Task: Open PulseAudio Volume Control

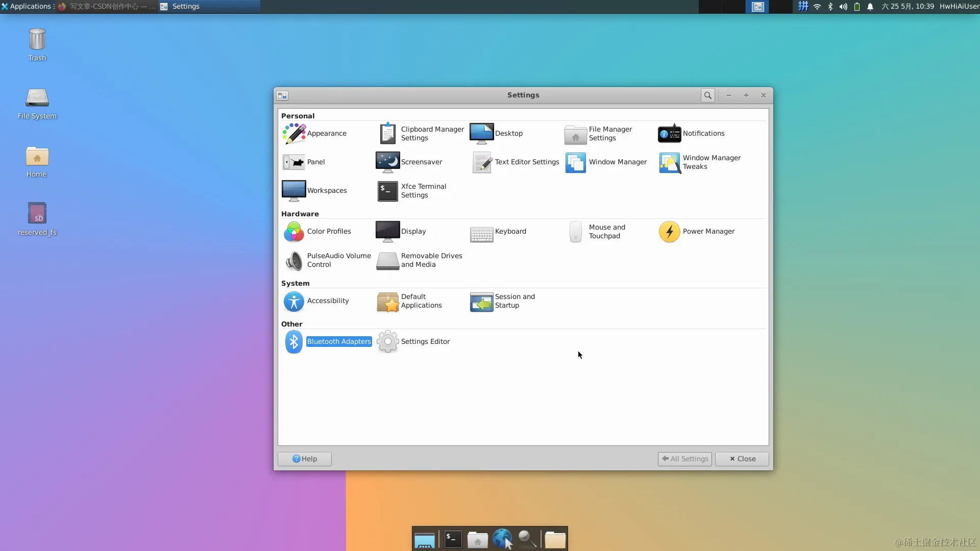Action: [327, 260]
